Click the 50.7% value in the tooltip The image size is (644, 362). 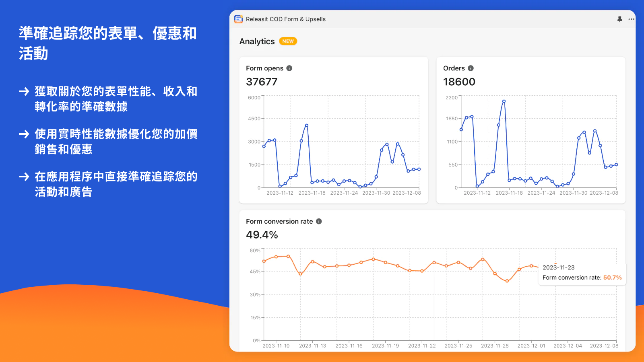click(x=613, y=278)
